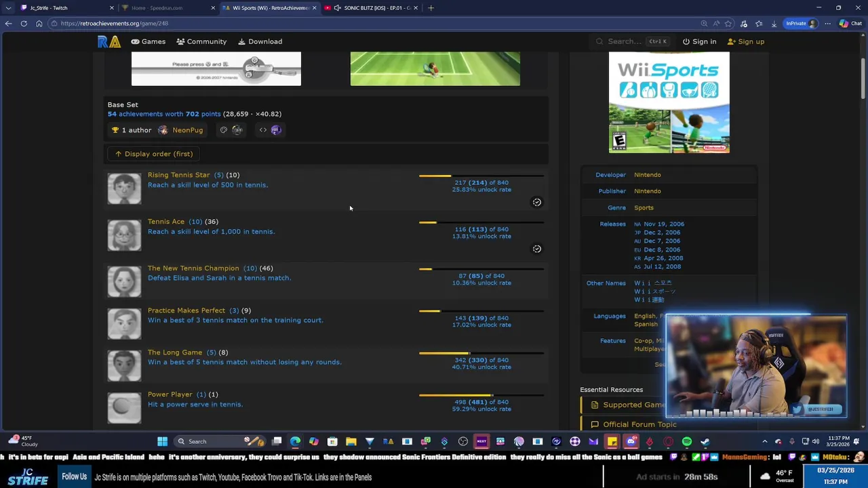Open OBS Studio from the taskbar
The height and width of the screenshot is (488, 868).
click(463, 442)
